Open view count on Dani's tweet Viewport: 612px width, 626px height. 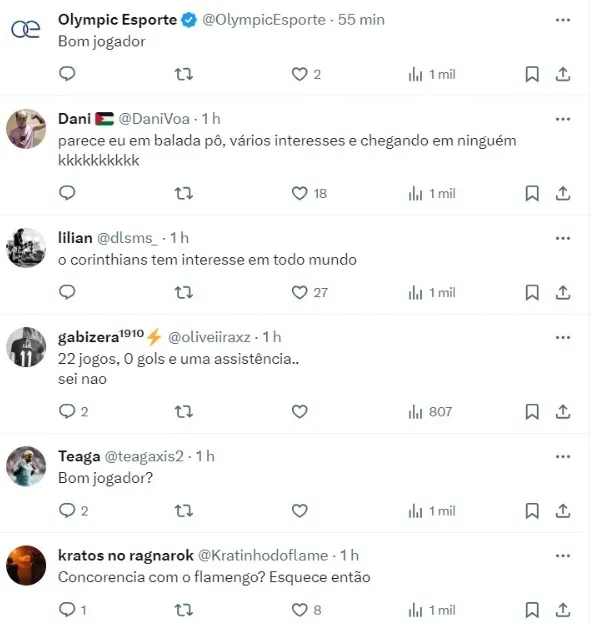[x=431, y=193]
